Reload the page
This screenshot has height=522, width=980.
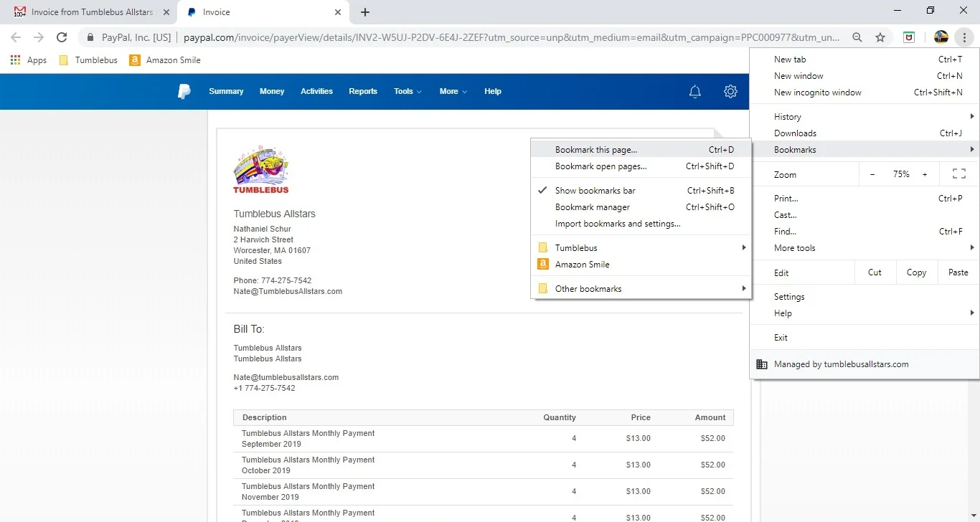click(62, 37)
